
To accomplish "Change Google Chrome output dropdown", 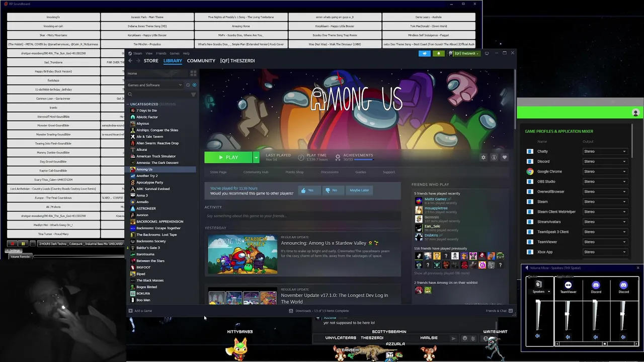I will (x=605, y=171).
